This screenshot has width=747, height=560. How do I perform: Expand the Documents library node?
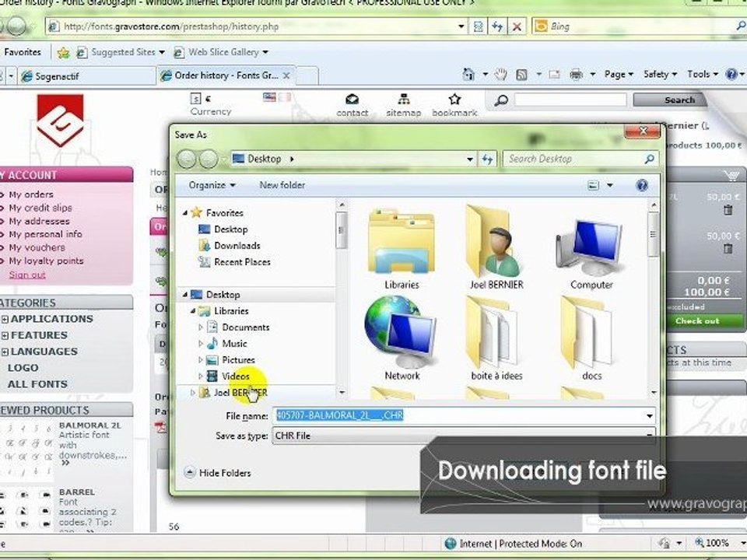tap(201, 327)
